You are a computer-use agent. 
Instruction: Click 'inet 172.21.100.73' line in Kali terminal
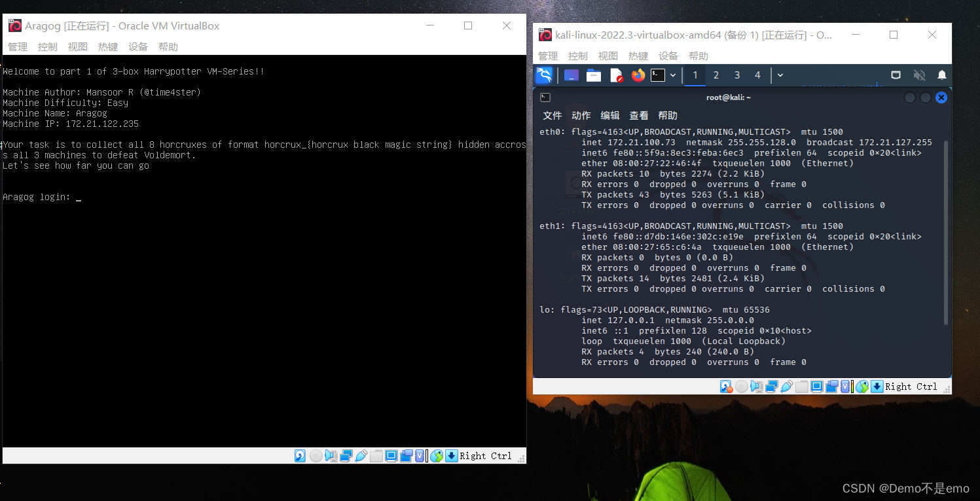[x=757, y=143]
